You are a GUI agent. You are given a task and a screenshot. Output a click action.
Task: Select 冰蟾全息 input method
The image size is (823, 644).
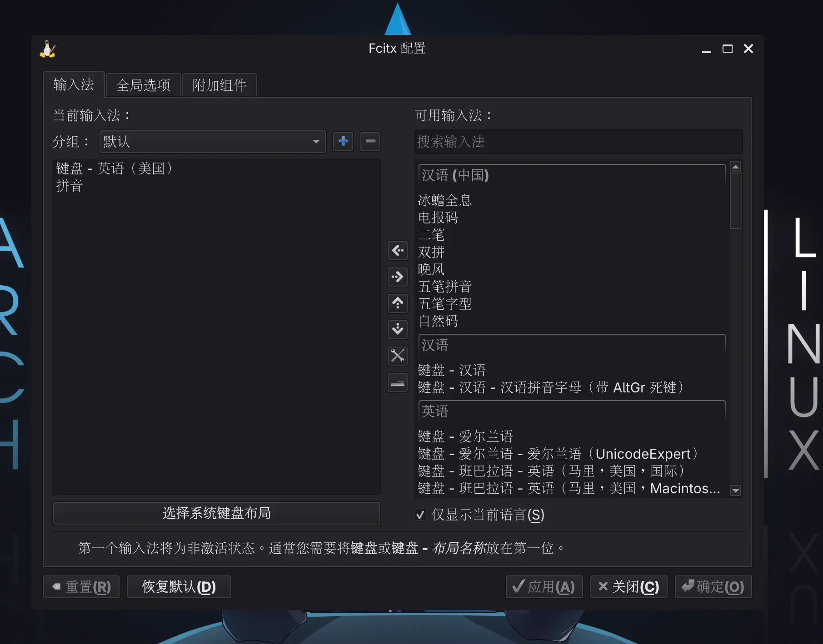point(572,200)
